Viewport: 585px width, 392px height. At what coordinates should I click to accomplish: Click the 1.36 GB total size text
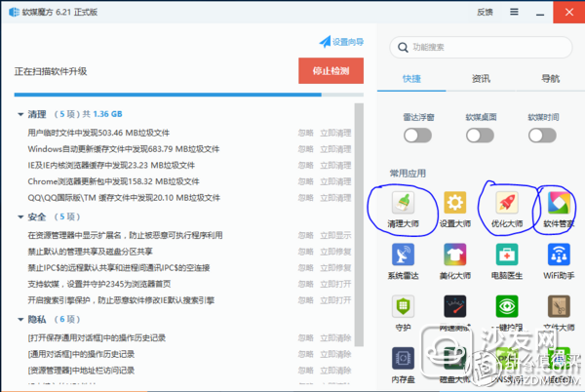point(107,114)
